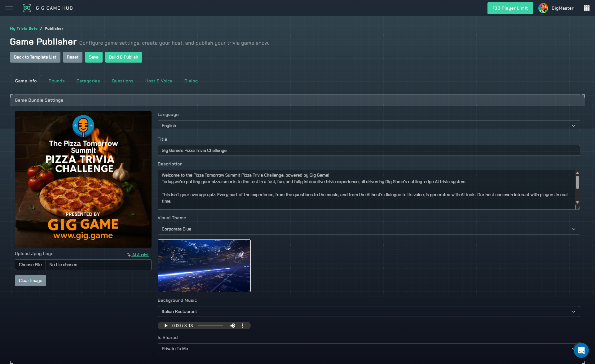This screenshot has width=595, height=364.
Task: Mute the audio player volume
Action: tap(232, 326)
